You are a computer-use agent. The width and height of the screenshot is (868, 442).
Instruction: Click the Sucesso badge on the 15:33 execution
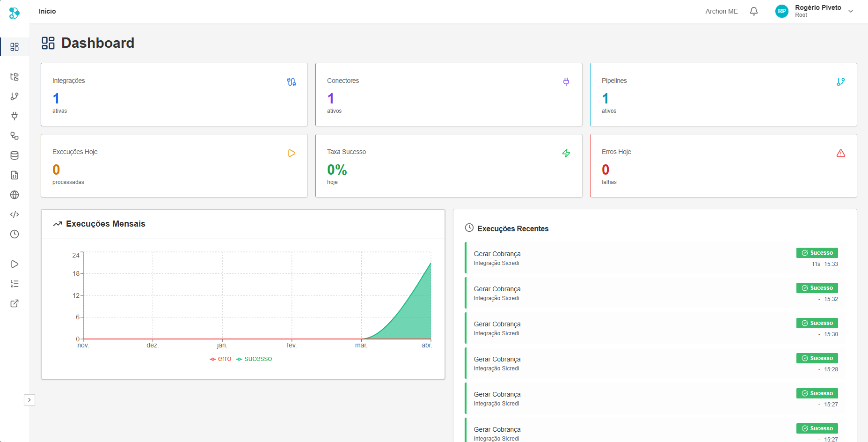pyautogui.click(x=817, y=252)
